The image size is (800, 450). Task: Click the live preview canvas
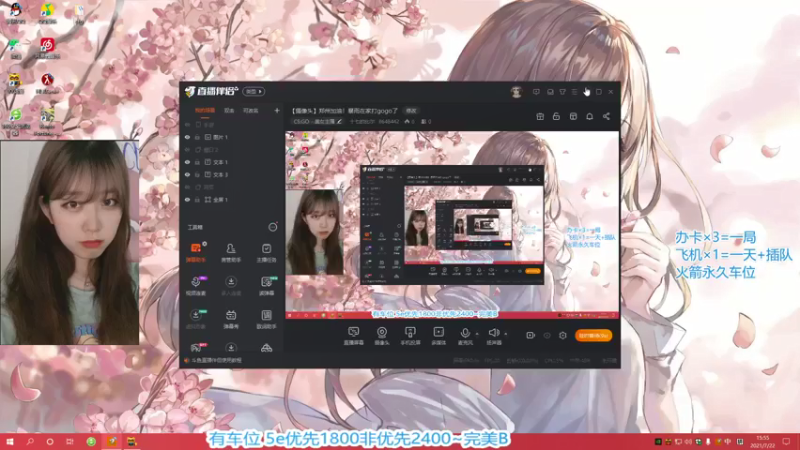click(x=452, y=225)
